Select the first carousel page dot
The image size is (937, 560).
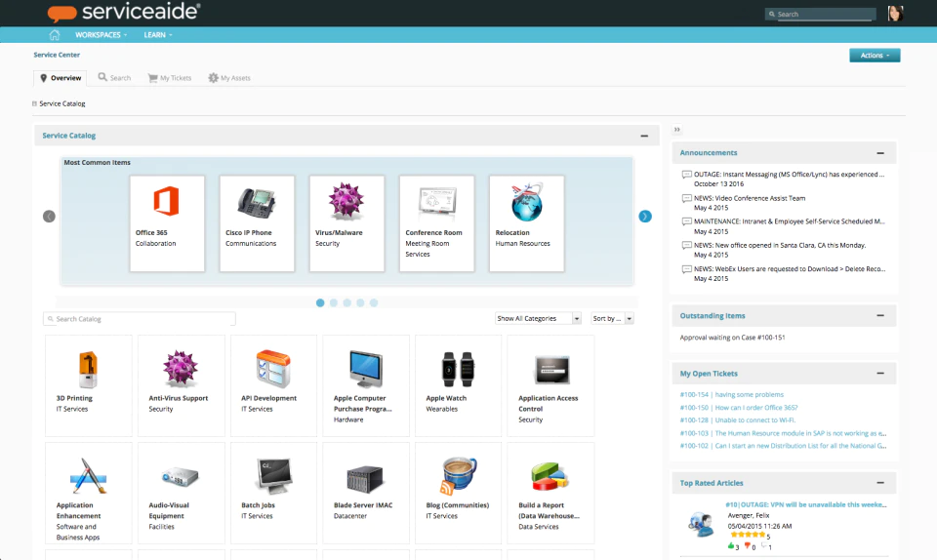click(320, 303)
